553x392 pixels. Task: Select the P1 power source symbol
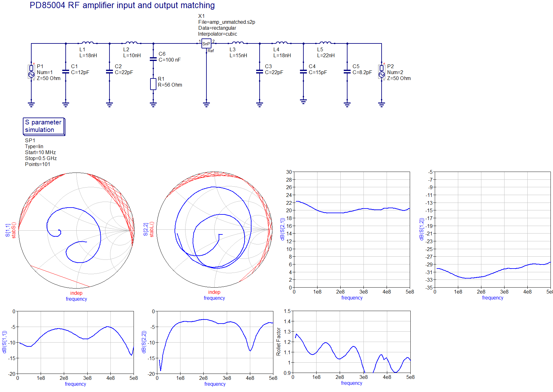click(x=31, y=72)
